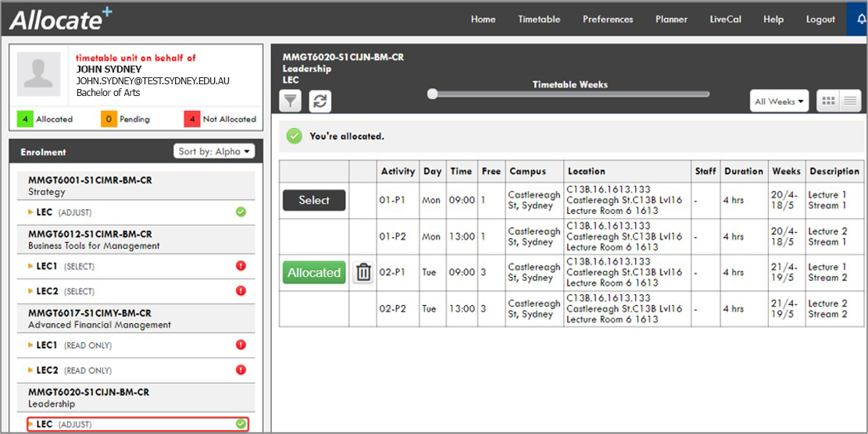
Task: Open the Sort by Alpha dropdown
Action: tap(214, 151)
